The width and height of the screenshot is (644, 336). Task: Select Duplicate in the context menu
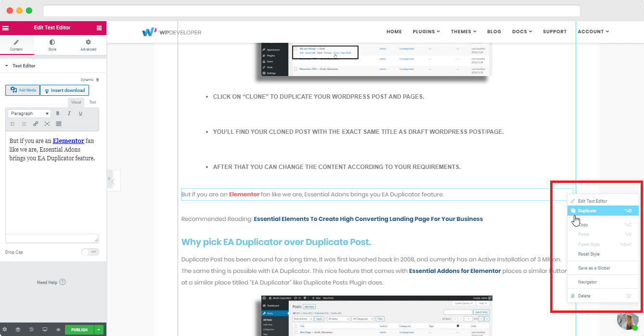click(603, 211)
